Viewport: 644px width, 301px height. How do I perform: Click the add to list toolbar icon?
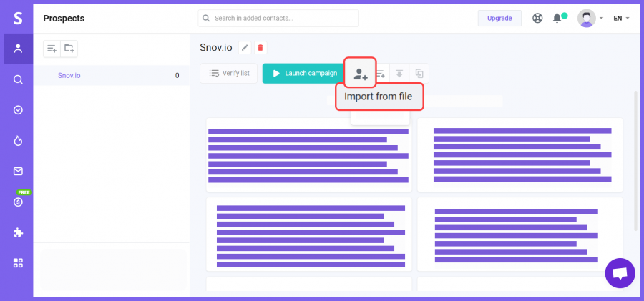(x=381, y=74)
